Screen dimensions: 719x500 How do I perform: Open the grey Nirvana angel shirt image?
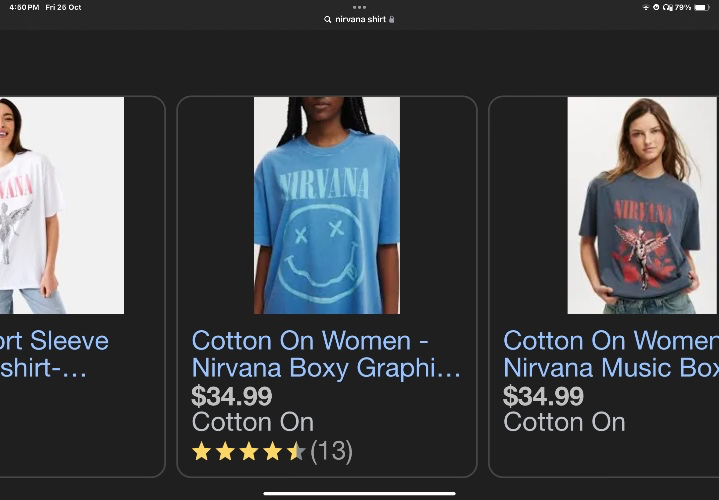pos(642,205)
